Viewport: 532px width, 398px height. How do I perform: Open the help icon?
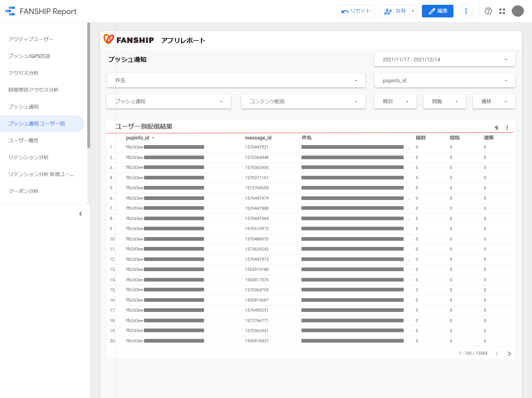pos(488,11)
